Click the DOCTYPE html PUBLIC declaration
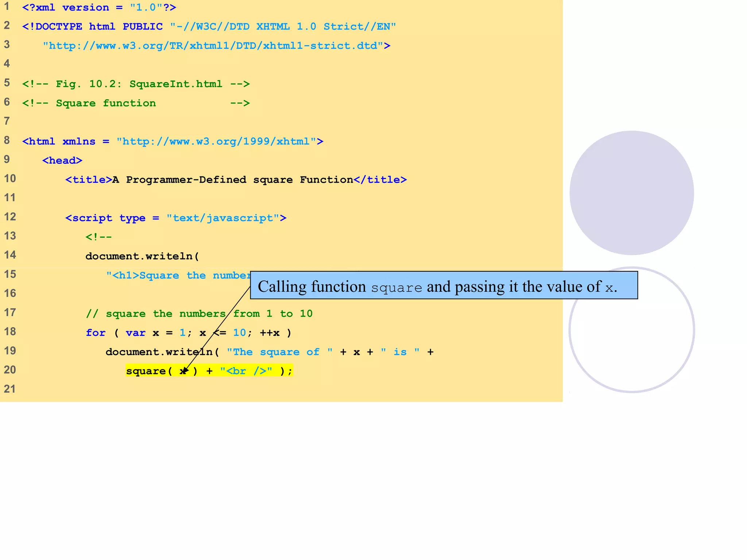This screenshot has height=560, width=747. coord(92,27)
